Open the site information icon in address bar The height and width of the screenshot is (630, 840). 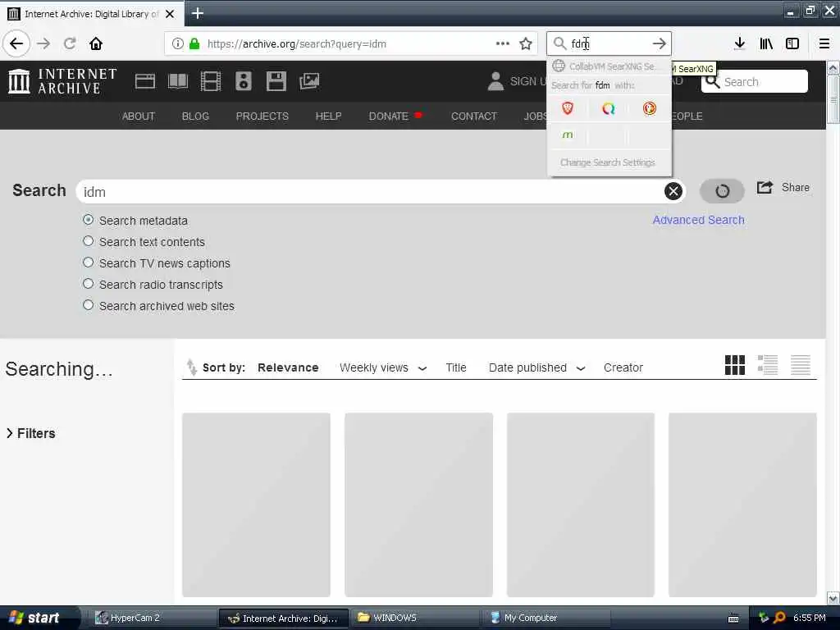[x=177, y=43]
